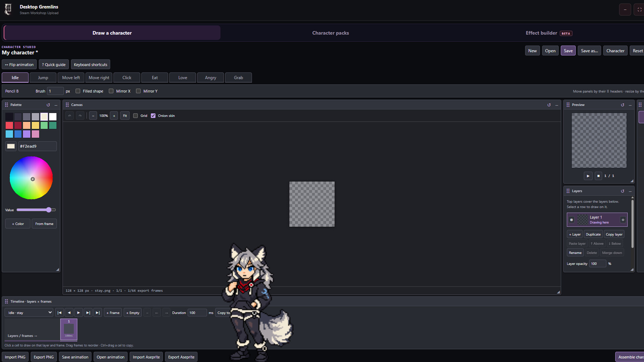Open the Character packs tab
This screenshot has height=362, width=644.
tap(330, 33)
